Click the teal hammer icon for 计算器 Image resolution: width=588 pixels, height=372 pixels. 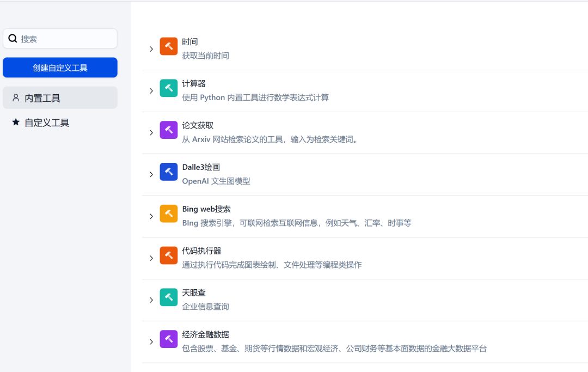(x=168, y=88)
